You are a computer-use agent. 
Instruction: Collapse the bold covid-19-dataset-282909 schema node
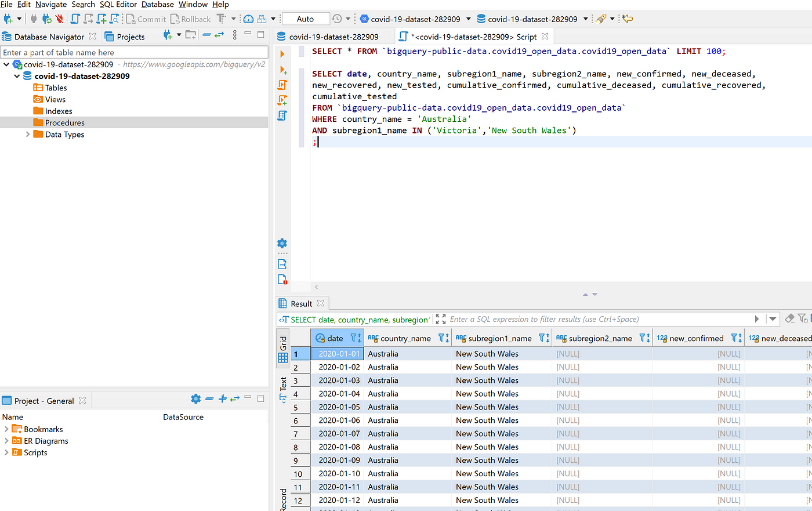17,76
